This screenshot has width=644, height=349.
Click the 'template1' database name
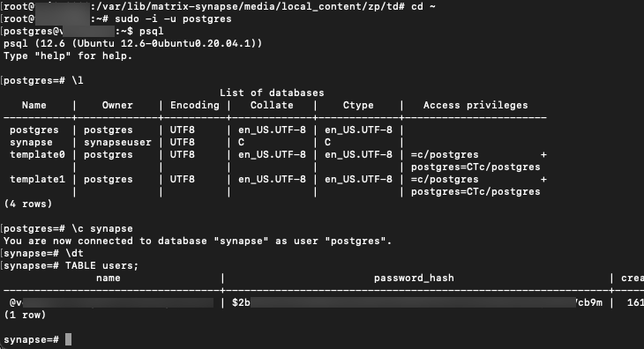pyautogui.click(x=37, y=179)
